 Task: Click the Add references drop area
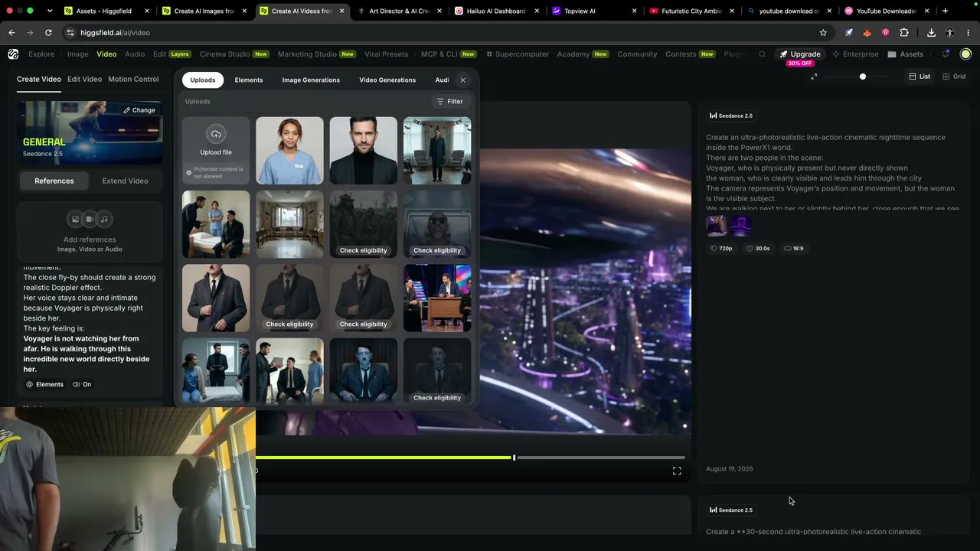point(90,232)
